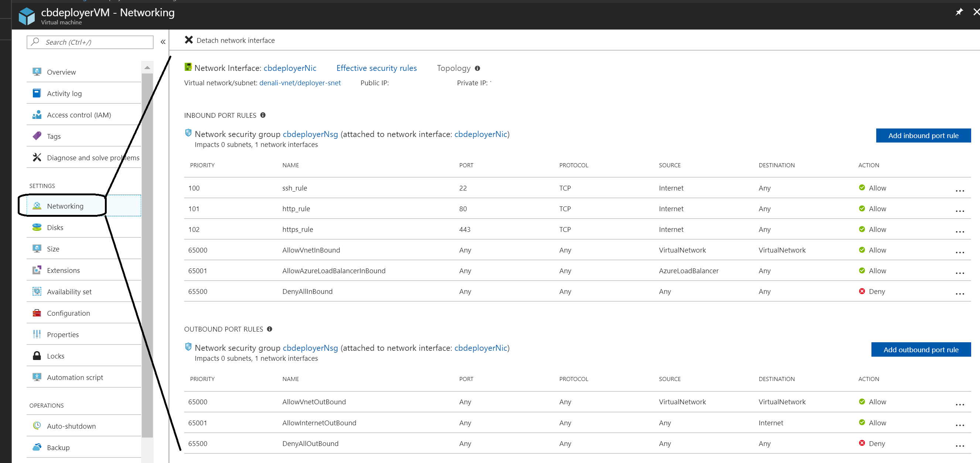The height and width of the screenshot is (463, 980).
Task: Open the ssh_rule row options ellipsis
Action: coord(959,190)
